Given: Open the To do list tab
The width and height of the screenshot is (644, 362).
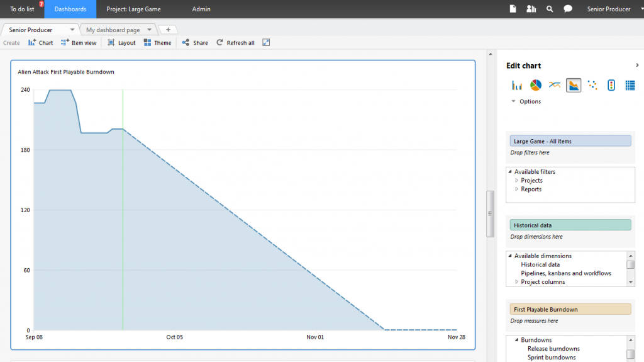Looking at the screenshot, I should point(22,9).
